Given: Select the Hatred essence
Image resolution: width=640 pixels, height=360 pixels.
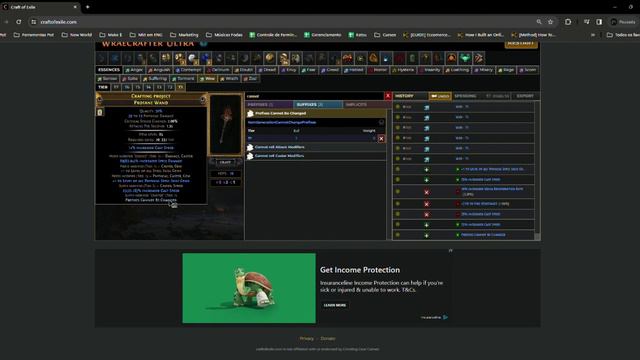Looking at the screenshot, I should click(353, 70).
